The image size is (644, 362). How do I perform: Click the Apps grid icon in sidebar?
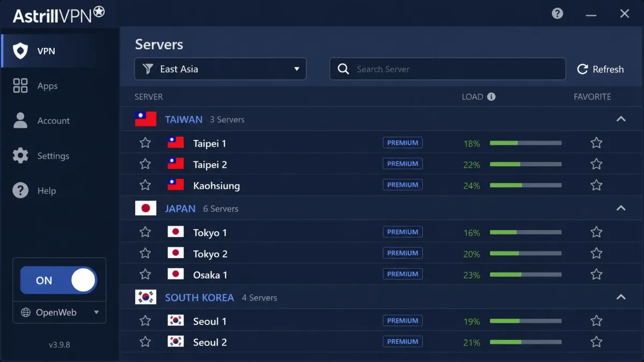click(x=20, y=86)
